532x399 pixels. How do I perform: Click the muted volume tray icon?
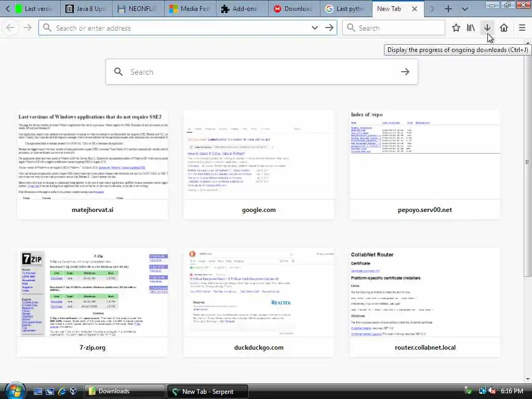point(491,391)
